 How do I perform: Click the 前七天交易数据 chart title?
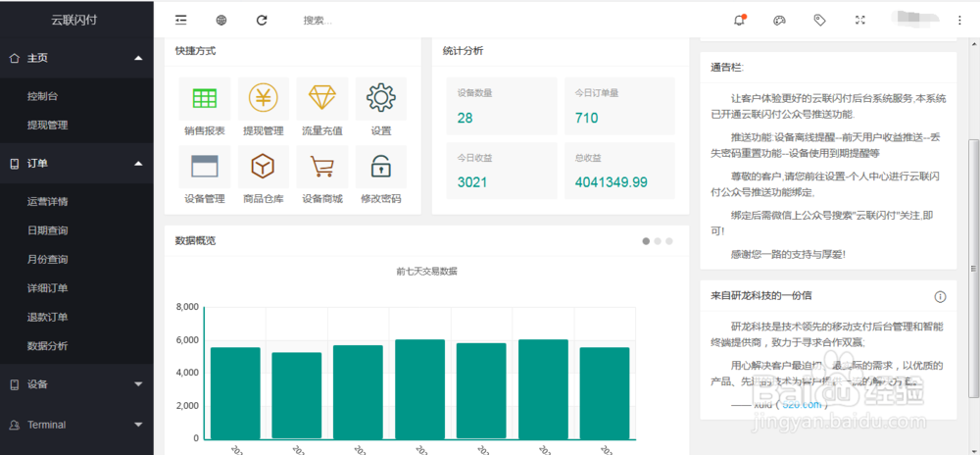[x=427, y=272]
